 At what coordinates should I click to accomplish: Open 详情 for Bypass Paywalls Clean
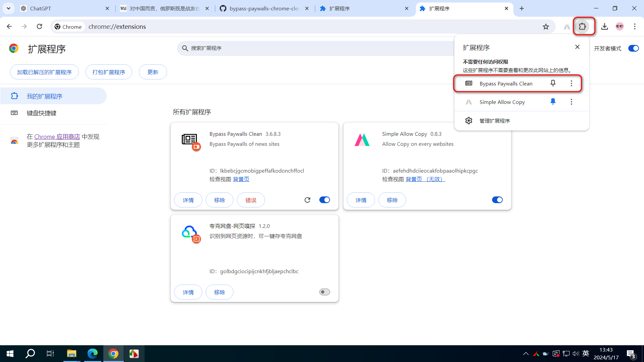(188, 200)
